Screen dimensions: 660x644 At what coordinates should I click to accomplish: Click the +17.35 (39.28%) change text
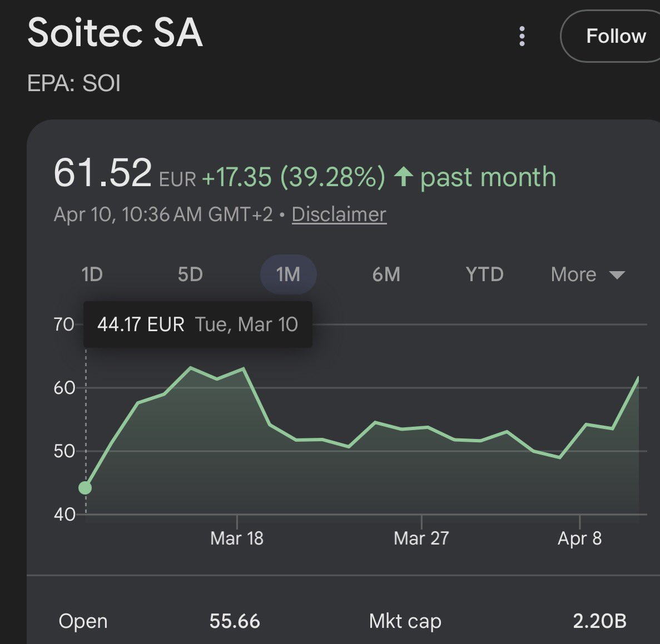[294, 177]
